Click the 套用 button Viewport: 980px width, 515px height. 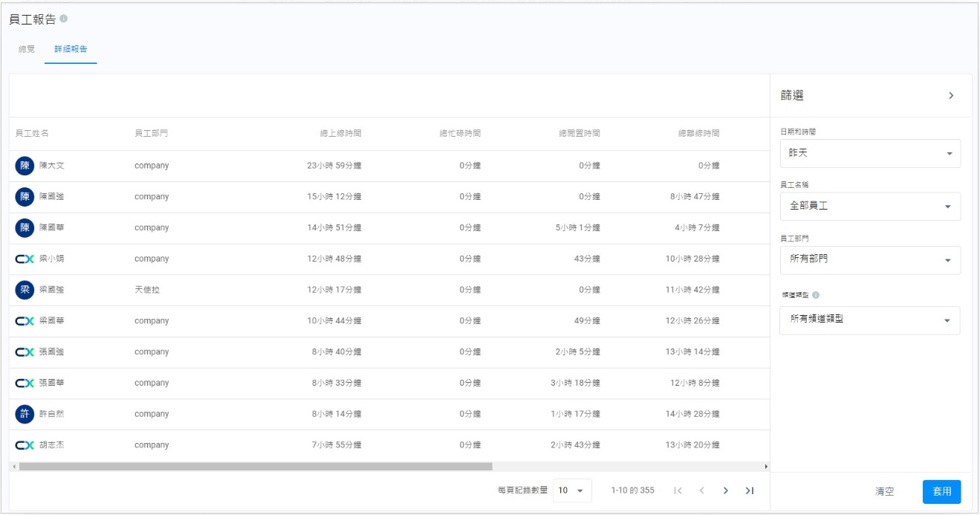click(x=942, y=491)
